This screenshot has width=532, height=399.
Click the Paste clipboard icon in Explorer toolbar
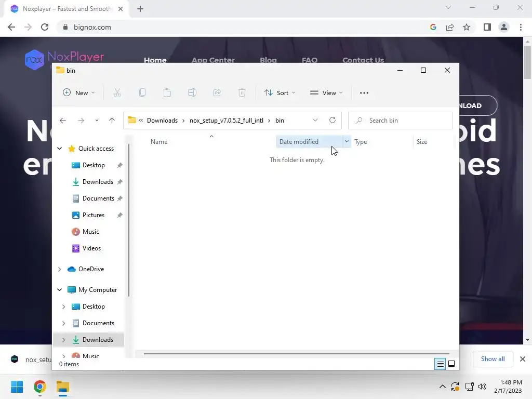[x=167, y=92]
